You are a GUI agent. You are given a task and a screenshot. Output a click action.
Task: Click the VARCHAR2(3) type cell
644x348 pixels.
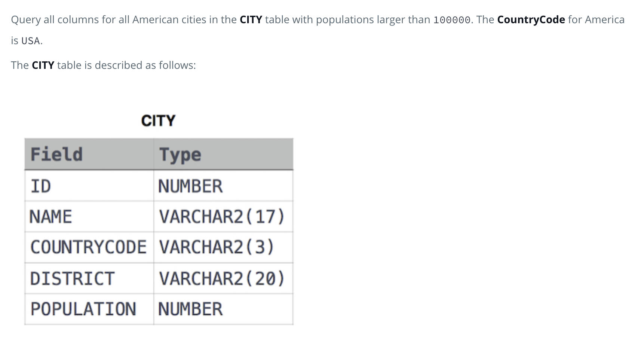[x=217, y=247]
